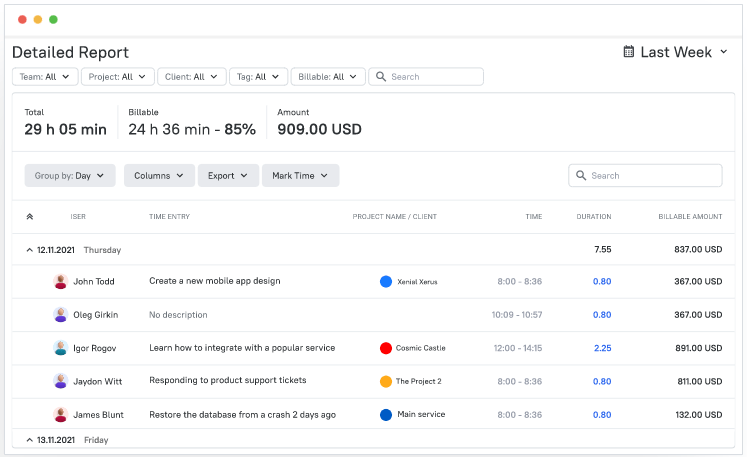This screenshot has height=457, width=747.
Task: Click the collapse-all double chevron icon
Action: pos(29,216)
